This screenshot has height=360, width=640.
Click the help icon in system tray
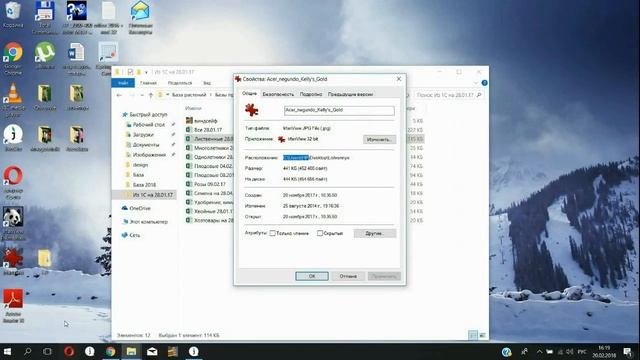tap(507, 351)
